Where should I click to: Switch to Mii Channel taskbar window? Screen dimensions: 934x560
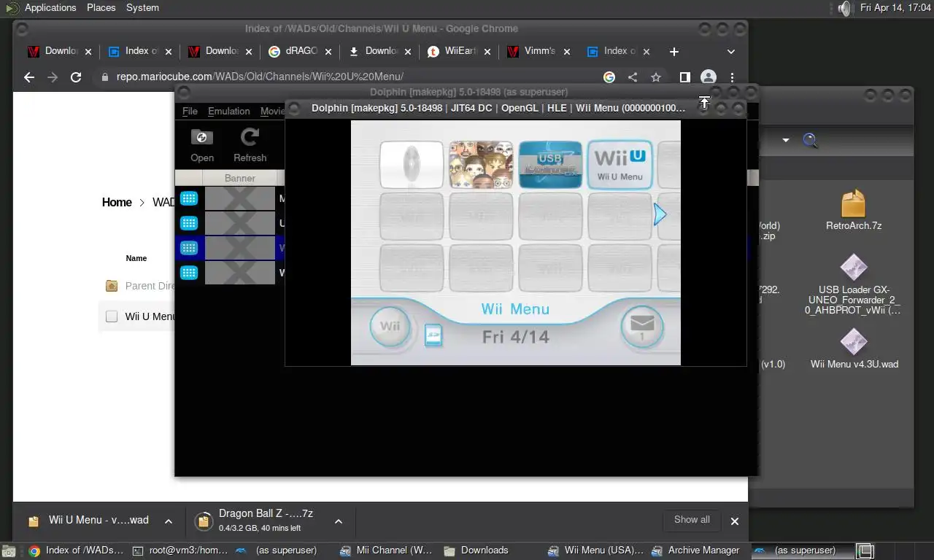386,551
